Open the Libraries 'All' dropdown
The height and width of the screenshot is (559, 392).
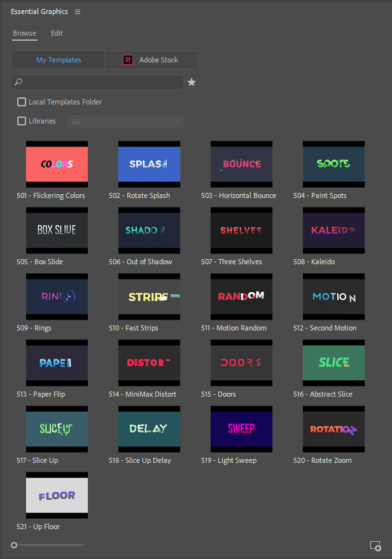tap(125, 122)
